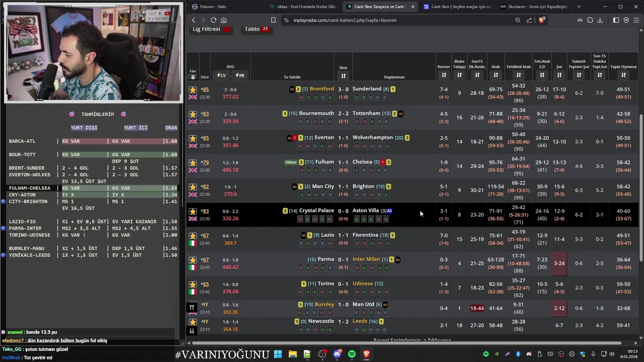Sort by Son15 Dk.Baskı column
644x362 pixels.
477,75
